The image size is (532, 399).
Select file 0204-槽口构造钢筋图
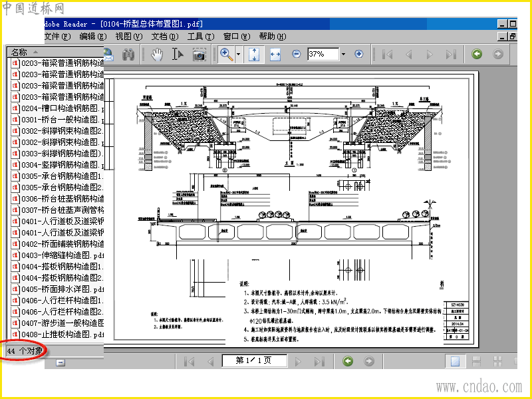click(x=56, y=108)
